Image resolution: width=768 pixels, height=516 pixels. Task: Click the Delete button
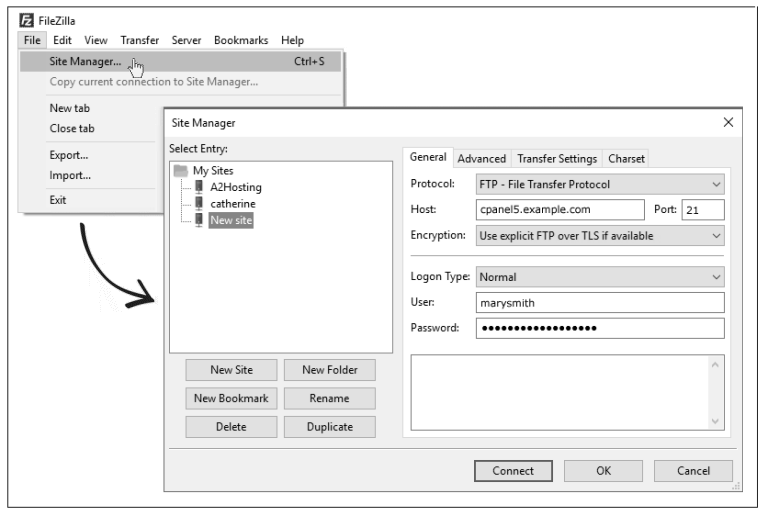231,427
